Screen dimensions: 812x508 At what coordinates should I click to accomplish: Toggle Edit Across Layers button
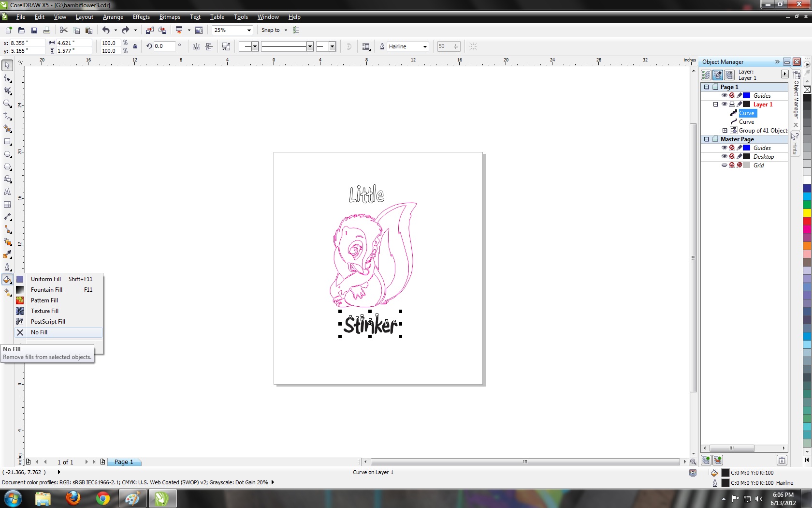718,75
